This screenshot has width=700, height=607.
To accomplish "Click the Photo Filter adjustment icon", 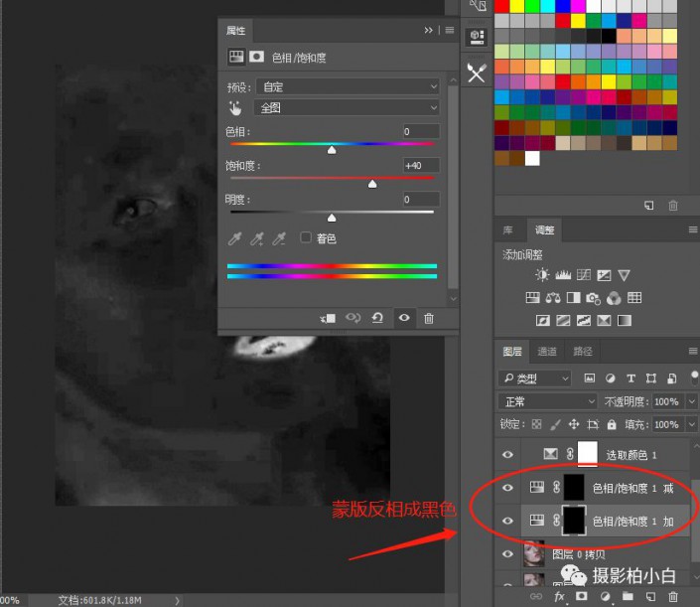I will point(593,298).
